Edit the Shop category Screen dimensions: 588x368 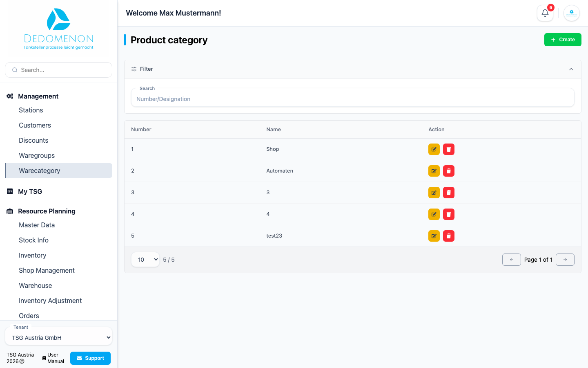point(434,149)
